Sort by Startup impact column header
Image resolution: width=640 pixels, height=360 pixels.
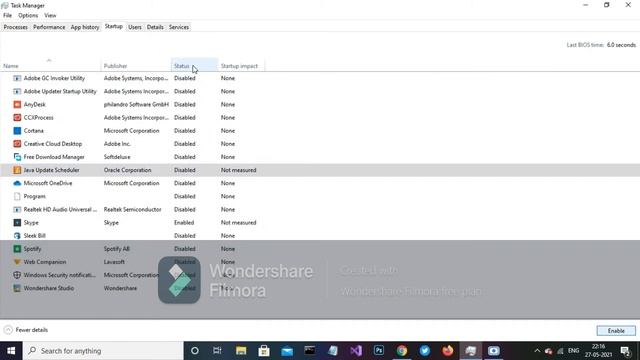(x=241, y=65)
